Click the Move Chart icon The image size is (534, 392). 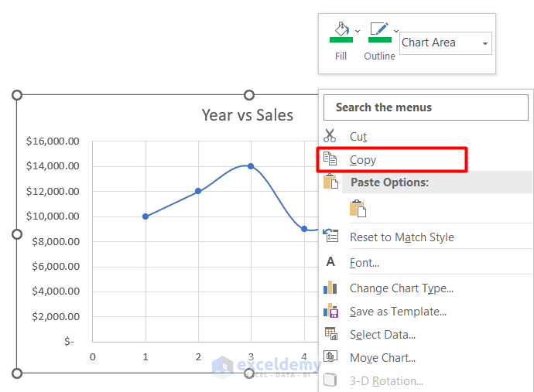330,357
